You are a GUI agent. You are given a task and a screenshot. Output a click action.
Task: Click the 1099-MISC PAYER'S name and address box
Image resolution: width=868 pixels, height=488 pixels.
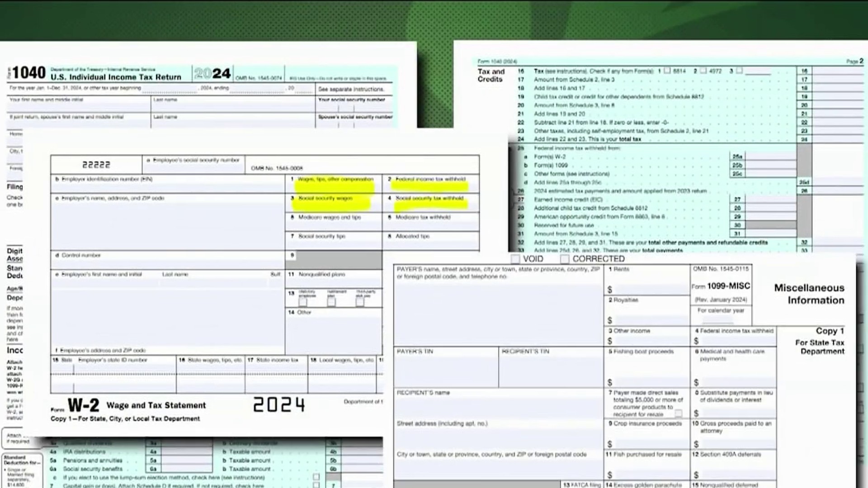[498, 306]
